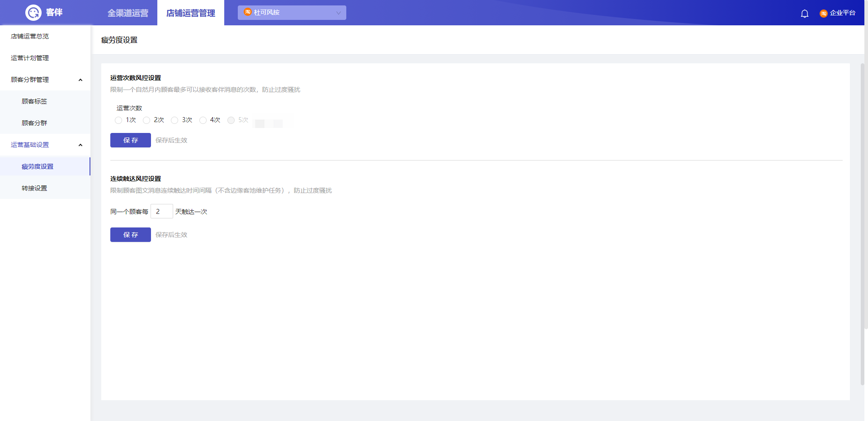Open the 杜可风按 store dropdown

pos(292,13)
